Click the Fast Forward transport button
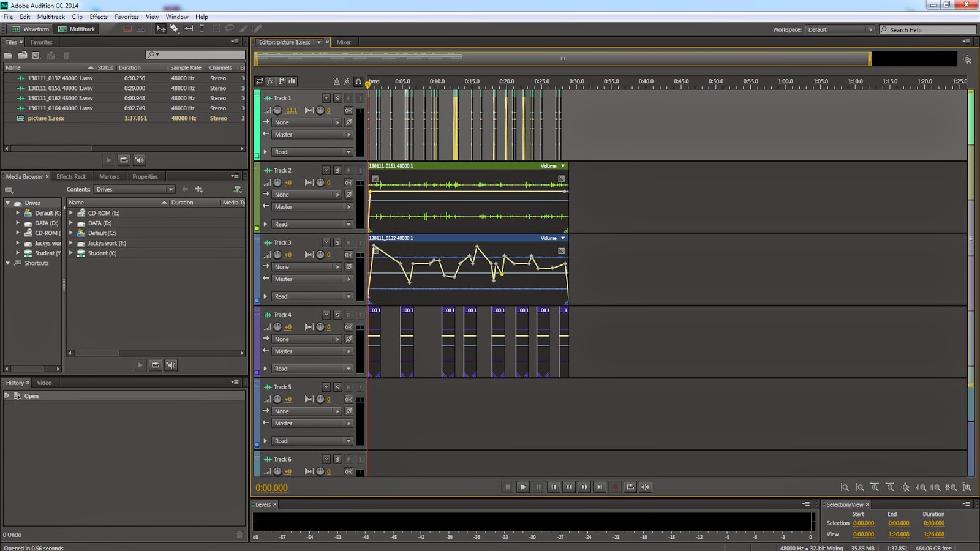 [x=584, y=487]
